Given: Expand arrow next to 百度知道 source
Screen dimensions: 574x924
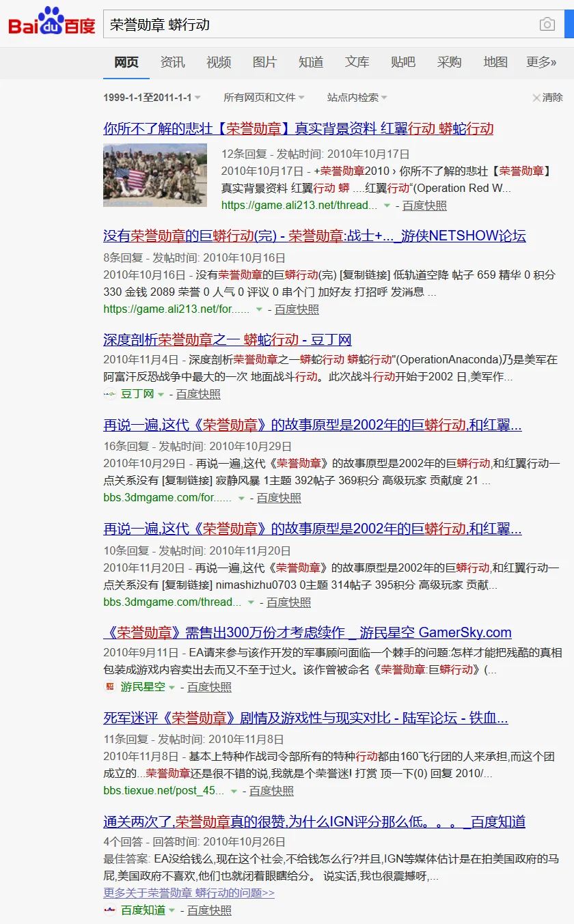Looking at the screenshot, I should 172,910.
